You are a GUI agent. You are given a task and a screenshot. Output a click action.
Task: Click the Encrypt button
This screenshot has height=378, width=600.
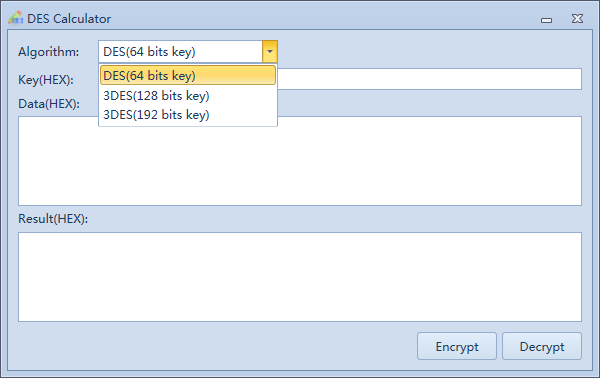[x=457, y=346]
